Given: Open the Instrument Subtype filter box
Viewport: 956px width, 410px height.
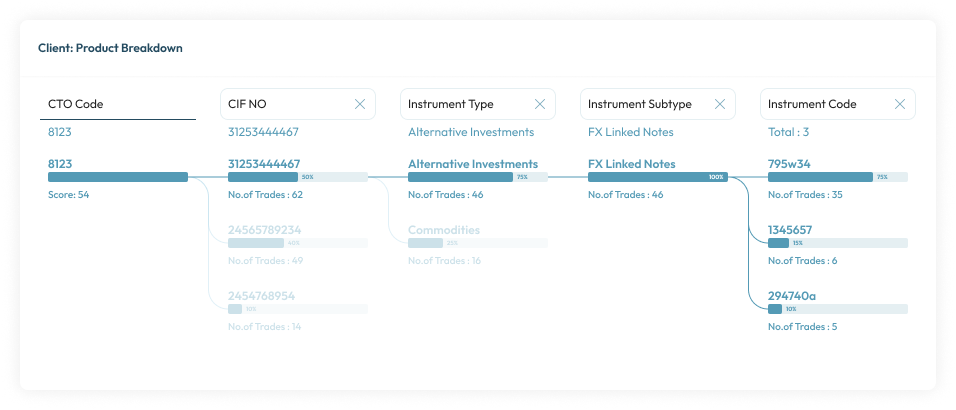Looking at the screenshot, I should 645,104.
